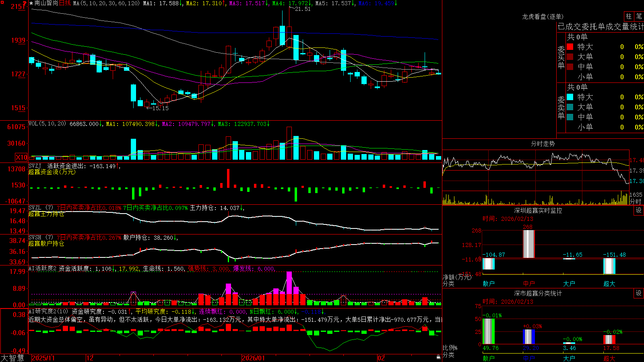
Task: Click the dark red 大单 buy-order swatch
Action: coord(570,57)
